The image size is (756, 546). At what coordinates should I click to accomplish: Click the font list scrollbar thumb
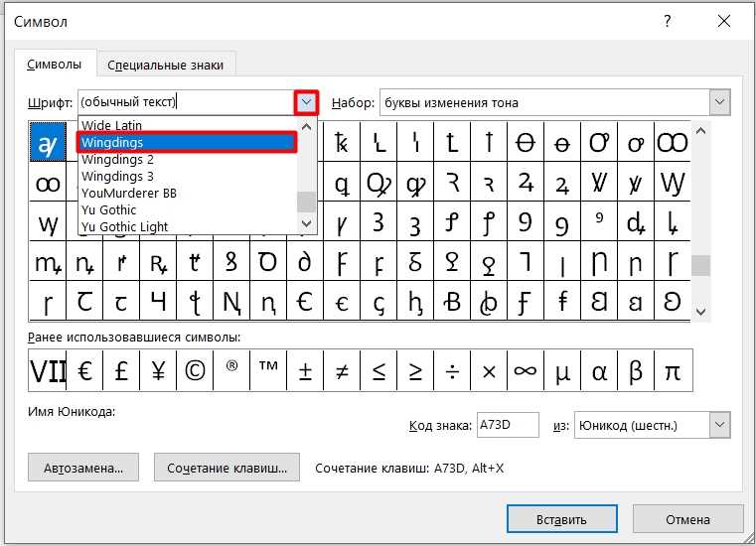pos(306,202)
